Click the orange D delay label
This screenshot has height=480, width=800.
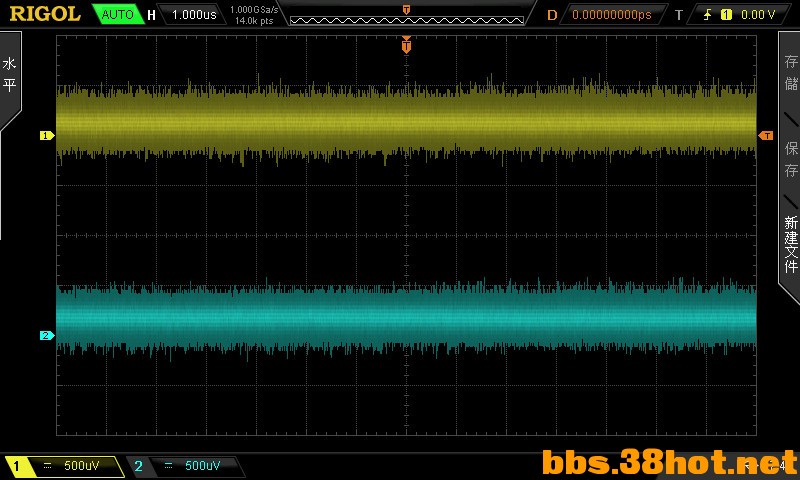[x=552, y=15]
